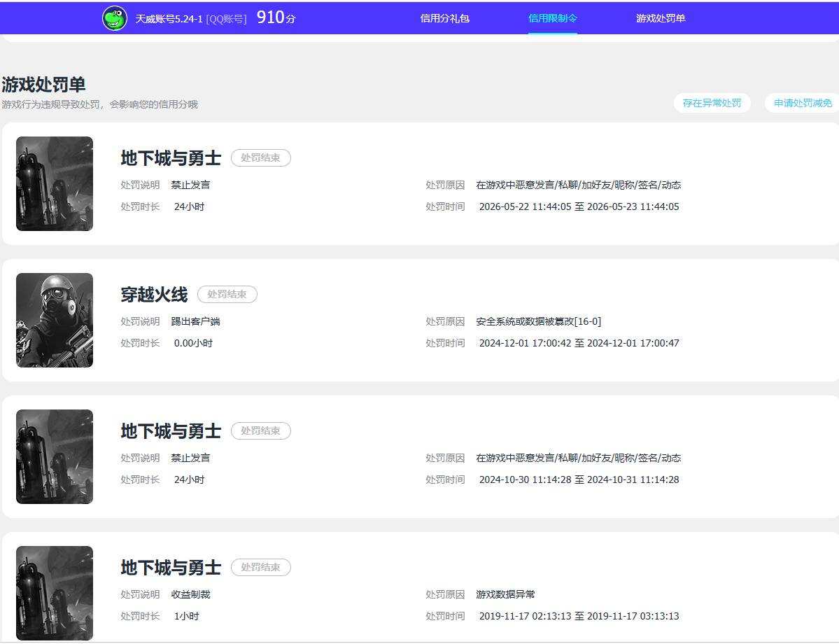Screen dimensions: 839x644
Task: Click the 存在异常处罚 button
Action: click(712, 103)
